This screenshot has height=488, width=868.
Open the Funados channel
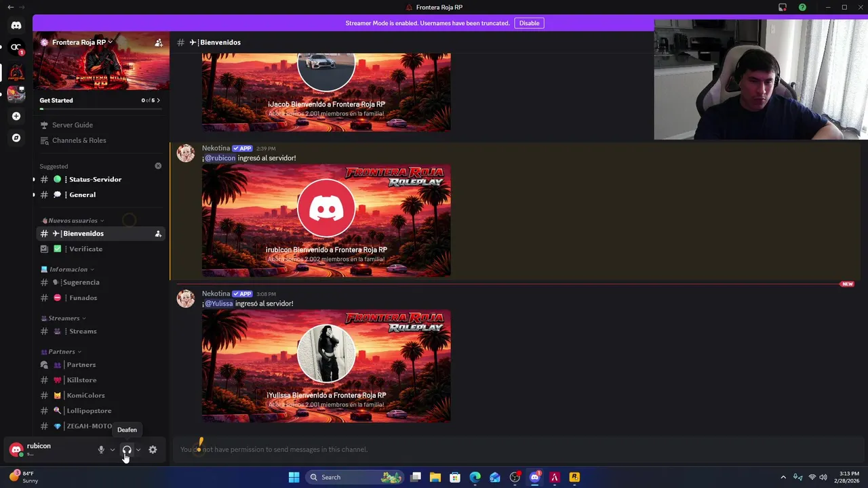(100, 298)
